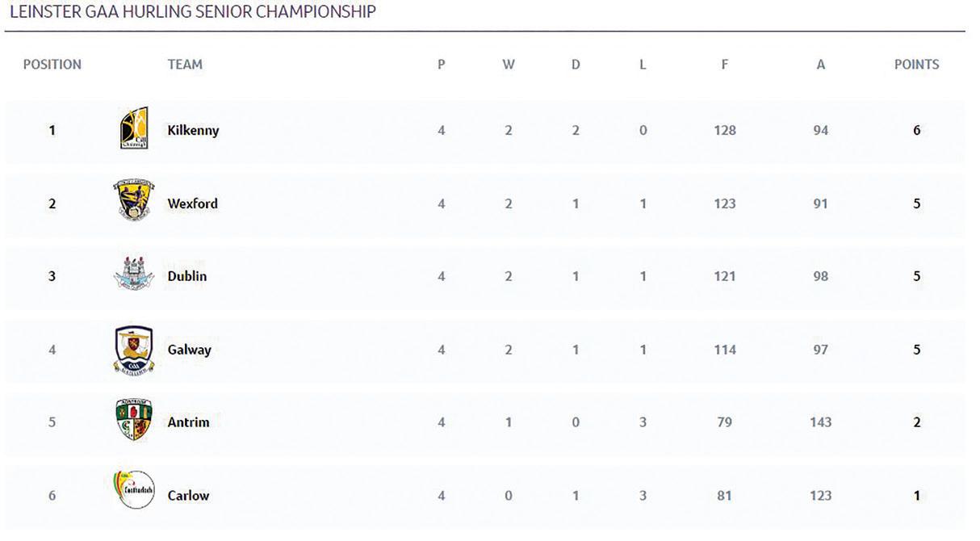Click the POINTS column header
This screenshot has width=980, height=541.
pos(916,65)
